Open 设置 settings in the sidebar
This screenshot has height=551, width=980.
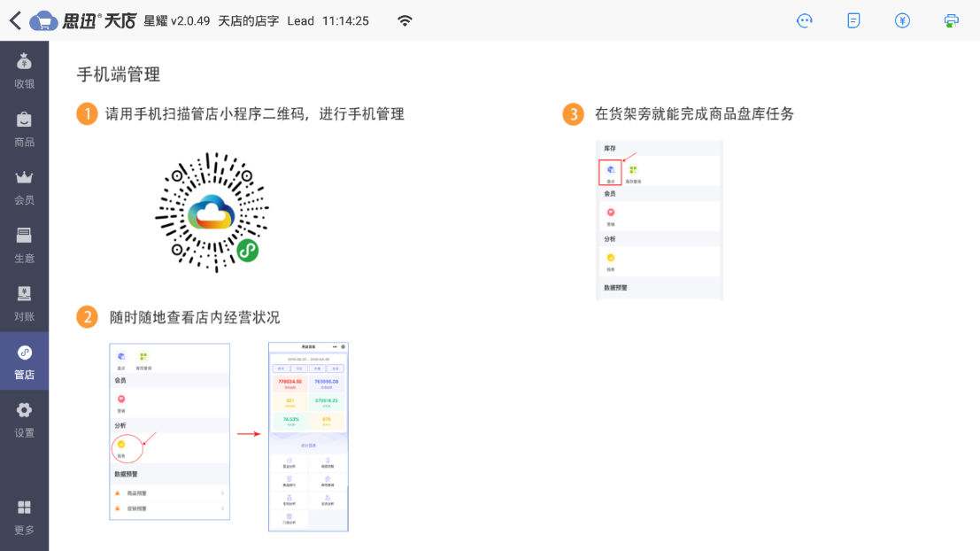(25, 420)
